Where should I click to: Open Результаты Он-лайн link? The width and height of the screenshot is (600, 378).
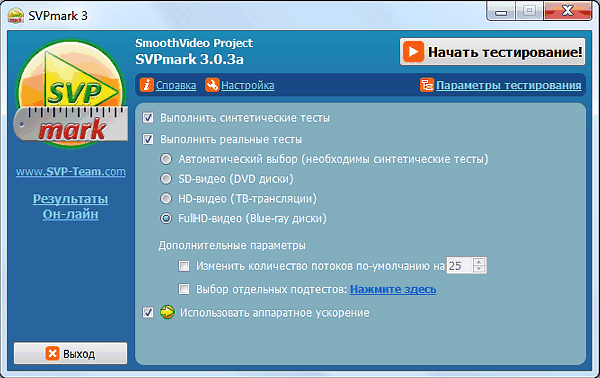(70, 206)
